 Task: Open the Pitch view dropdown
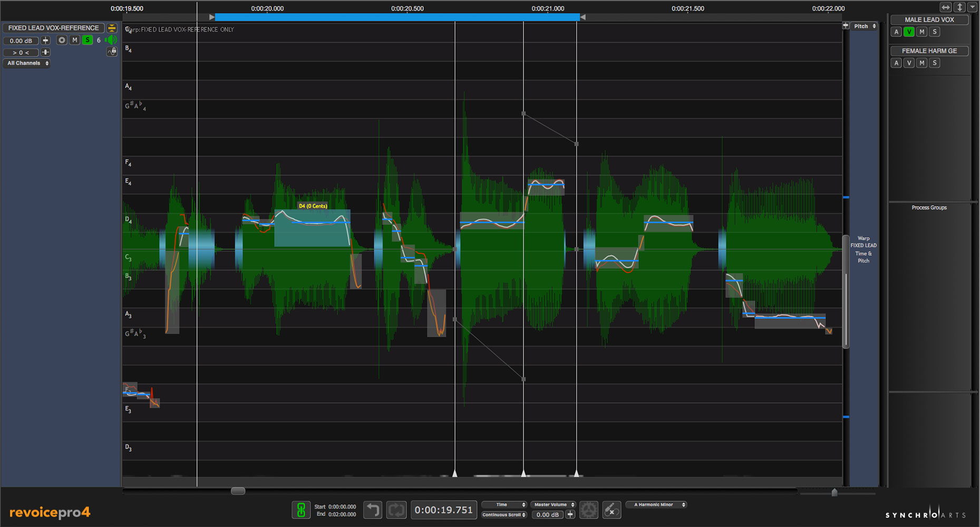(865, 26)
